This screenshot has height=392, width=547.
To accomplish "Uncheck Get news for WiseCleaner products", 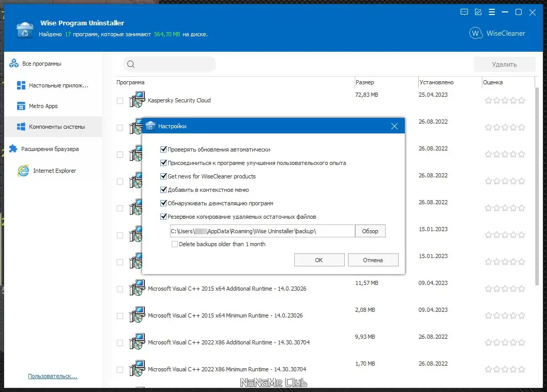I will tap(164, 176).
